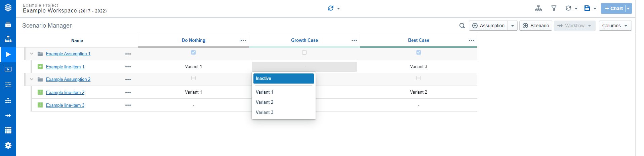Image resolution: width=644 pixels, height=156 pixels.
Task: Click the Growth Case column header
Action: tap(304, 40)
